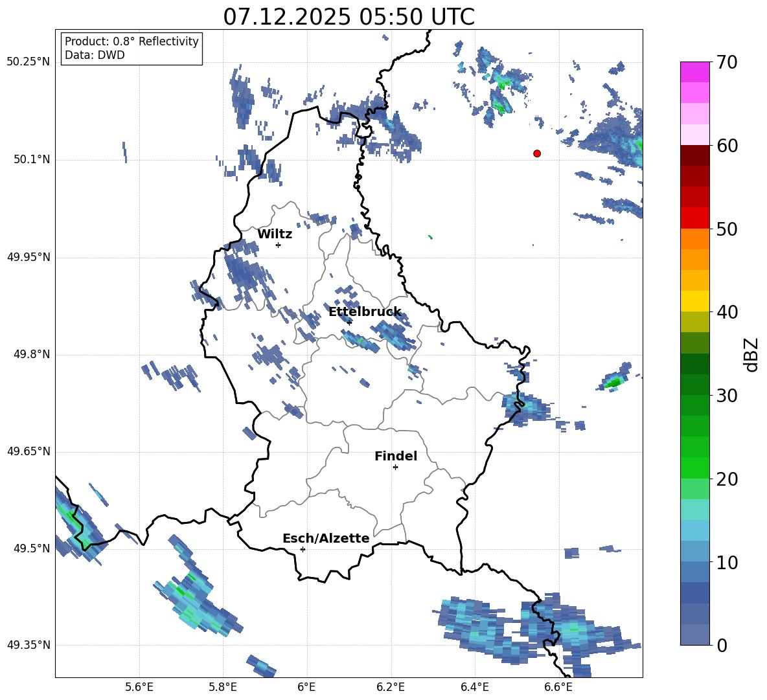This screenshot has height=700, width=767.
Task: Click the 70 tick on colorbar
Action: point(726,62)
